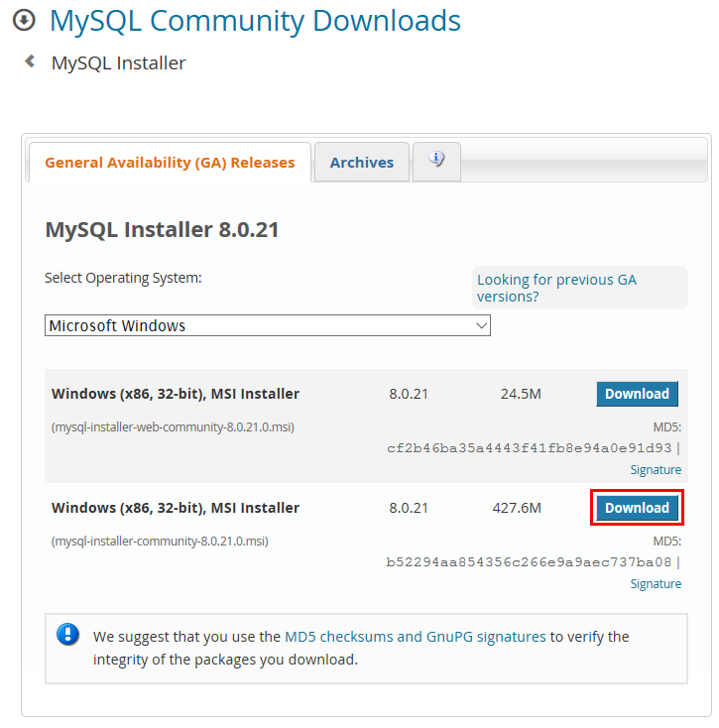The width and height of the screenshot is (719, 728).
Task: Click installer title in the 427.6M row
Action: click(176, 508)
